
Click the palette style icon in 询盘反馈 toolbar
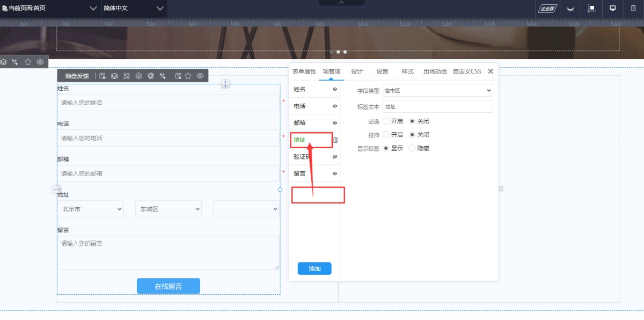[151, 76]
